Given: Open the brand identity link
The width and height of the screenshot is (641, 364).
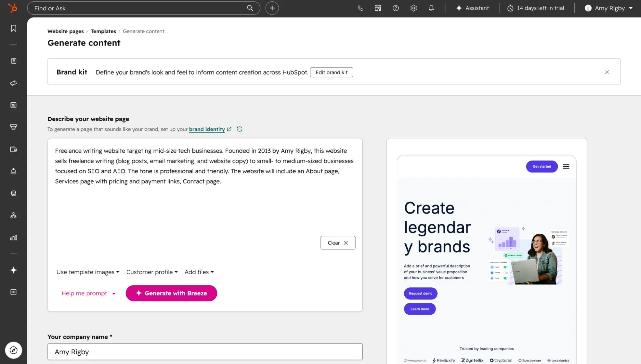Looking at the screenshot, I should [x=207, y=129].
